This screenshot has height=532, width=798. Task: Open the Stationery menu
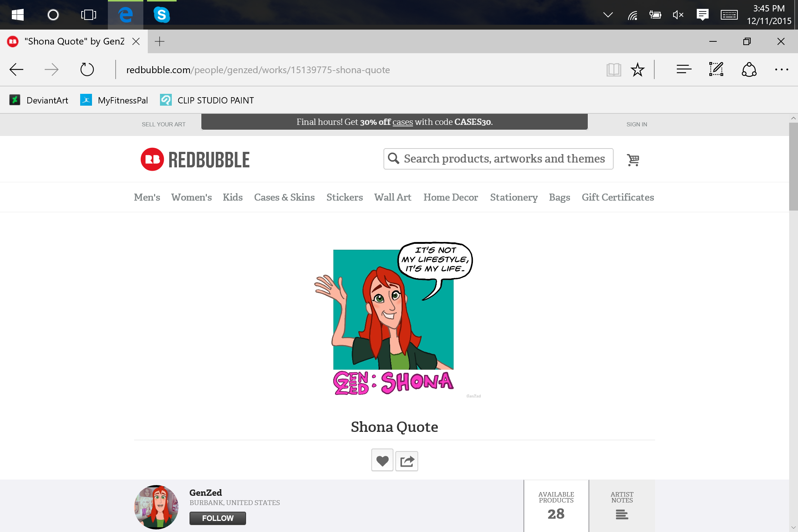point(514,197)
